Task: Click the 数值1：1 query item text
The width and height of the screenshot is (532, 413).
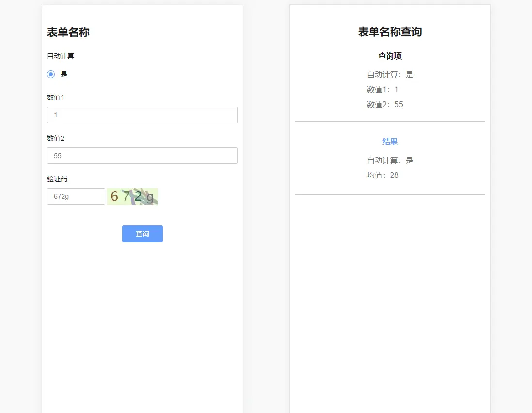Action: coord(382,90)
